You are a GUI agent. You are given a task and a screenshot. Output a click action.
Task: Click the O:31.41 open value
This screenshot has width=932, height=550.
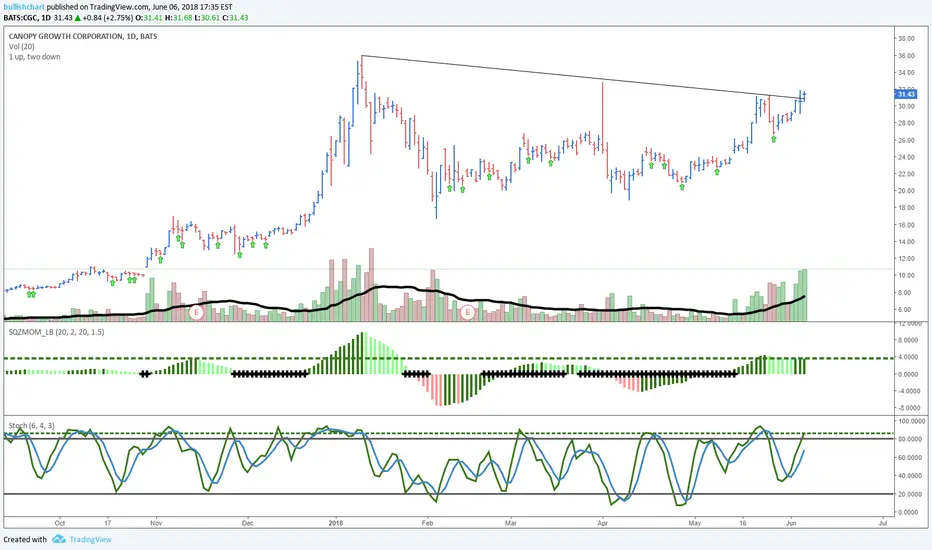click(149, 18)
